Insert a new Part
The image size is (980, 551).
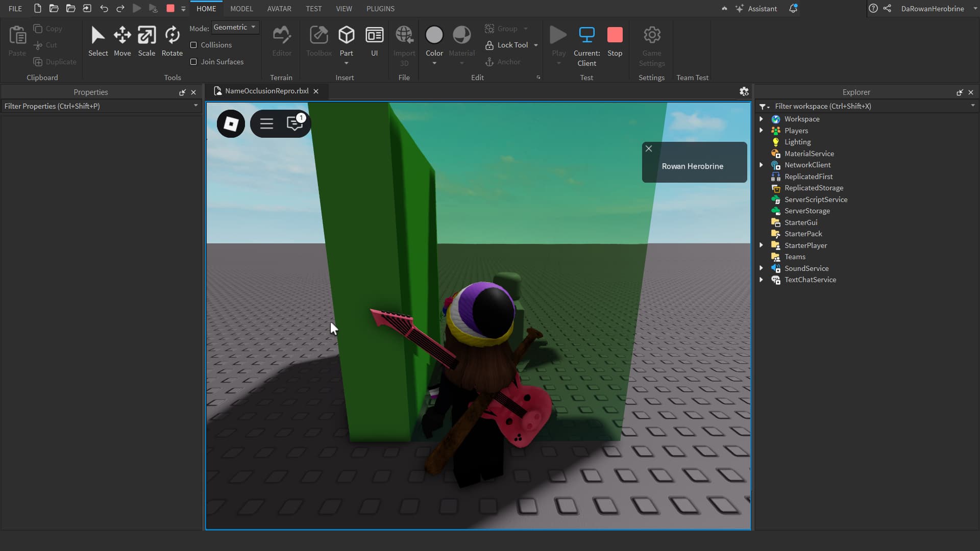346,41
